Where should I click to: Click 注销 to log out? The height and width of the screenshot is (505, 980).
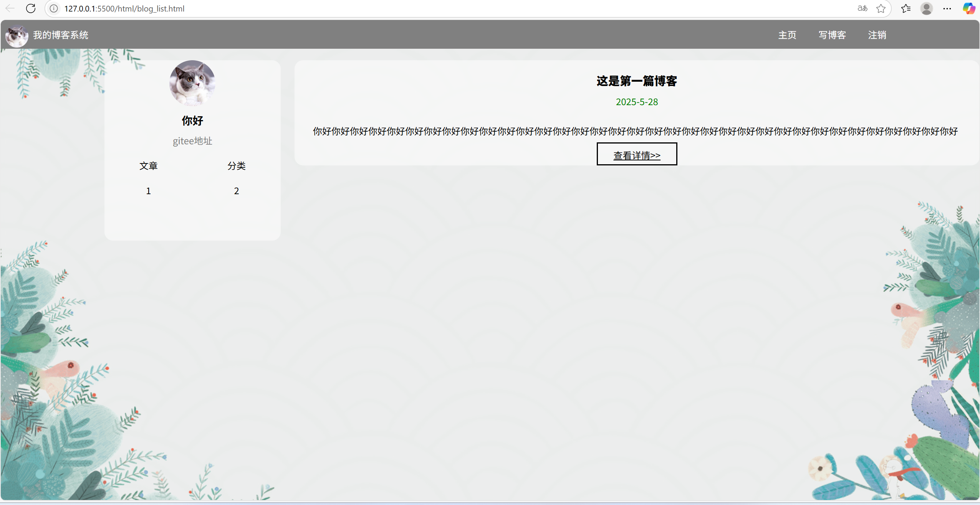point(877,35)
